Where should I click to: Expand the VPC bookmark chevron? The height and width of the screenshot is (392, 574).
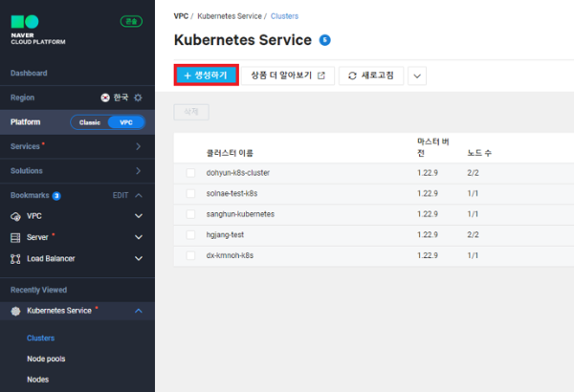click(139, 216)
